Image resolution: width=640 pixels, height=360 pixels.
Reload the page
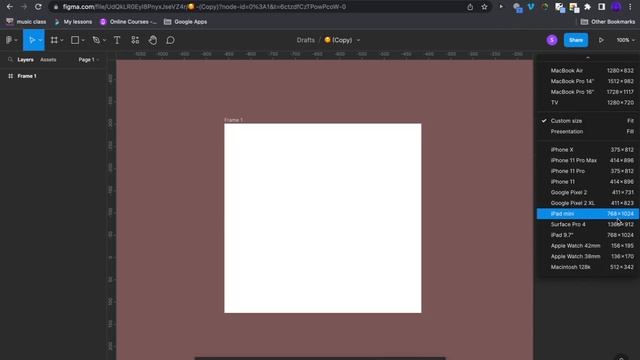click(x=38, y=7)
